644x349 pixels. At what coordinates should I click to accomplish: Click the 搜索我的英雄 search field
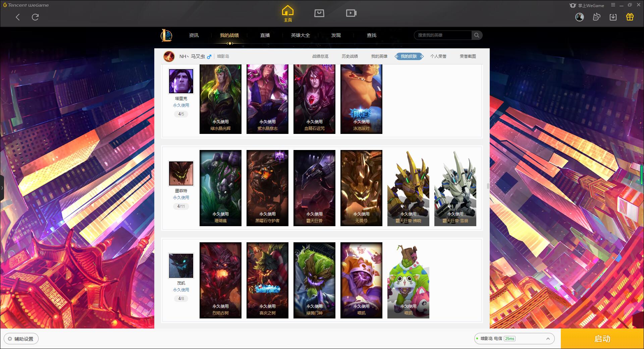[443, 35]
